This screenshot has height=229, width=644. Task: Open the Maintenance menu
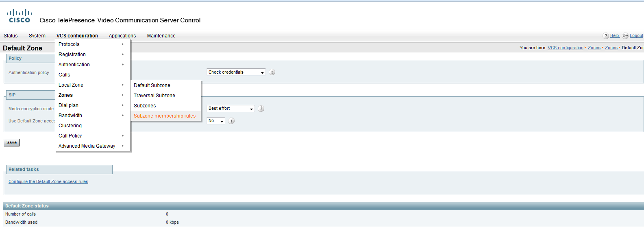tap(161, 36)
